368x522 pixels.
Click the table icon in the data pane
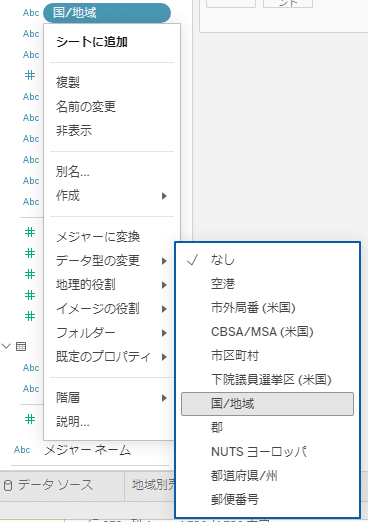pyautogui.click(x=21, y=347)
